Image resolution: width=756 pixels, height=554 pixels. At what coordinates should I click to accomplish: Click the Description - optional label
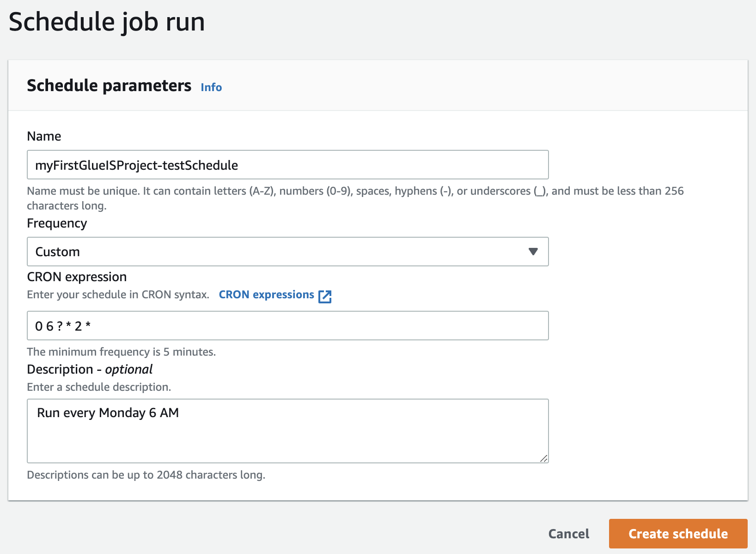[x=90, y=369]
